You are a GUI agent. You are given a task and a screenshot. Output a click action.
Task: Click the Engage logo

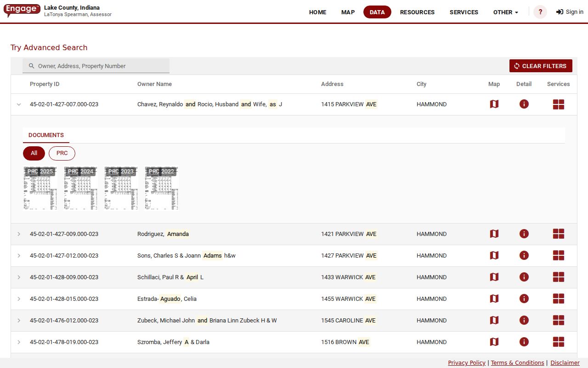pos(22,10)
